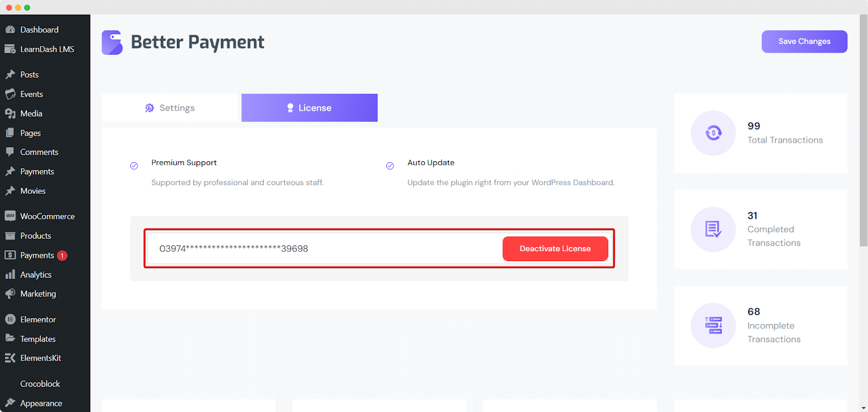Screen dimensions: 868x412
Task: Click the "Auto Update" heading
Action: coord(431,162)
